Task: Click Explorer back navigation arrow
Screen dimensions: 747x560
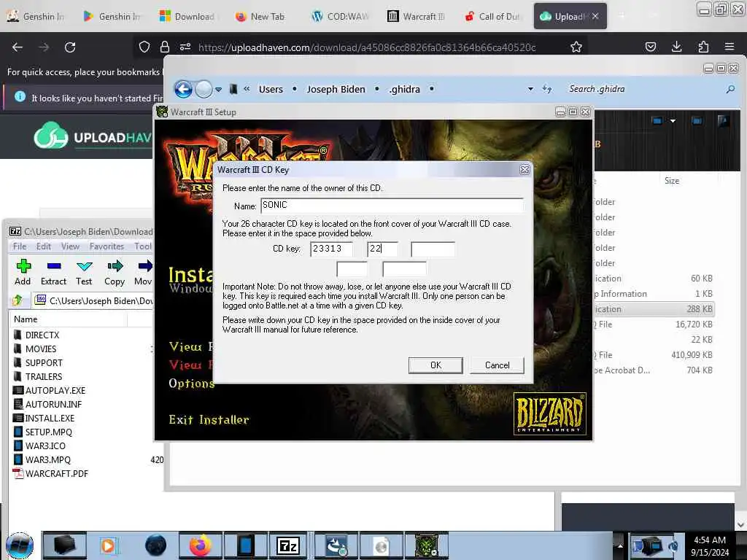Action: [x=183, y=89]
